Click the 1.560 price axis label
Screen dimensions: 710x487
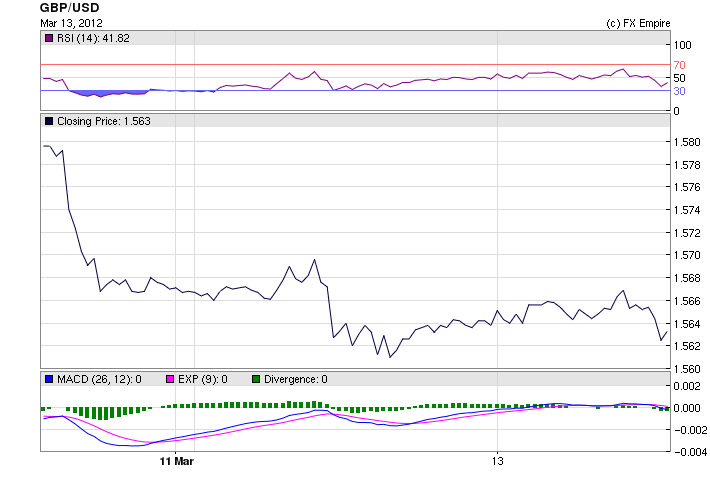[687, 369]
